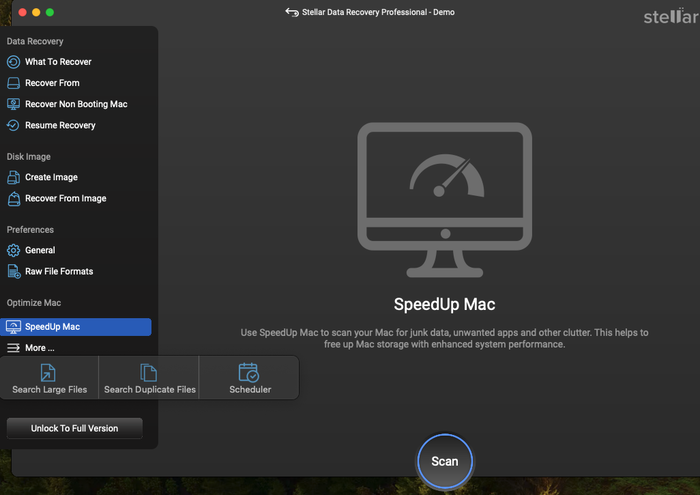Screen dimensions: 700x495
Task: Click the General gear icon
Action: point(13,250)
